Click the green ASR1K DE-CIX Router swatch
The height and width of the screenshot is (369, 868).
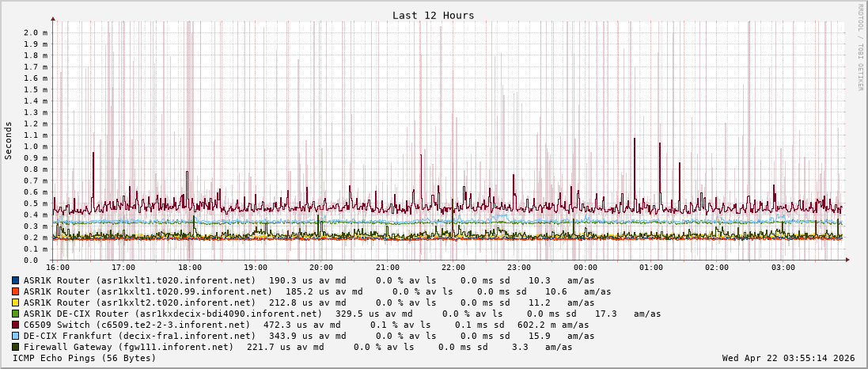[x=16, y=314]
